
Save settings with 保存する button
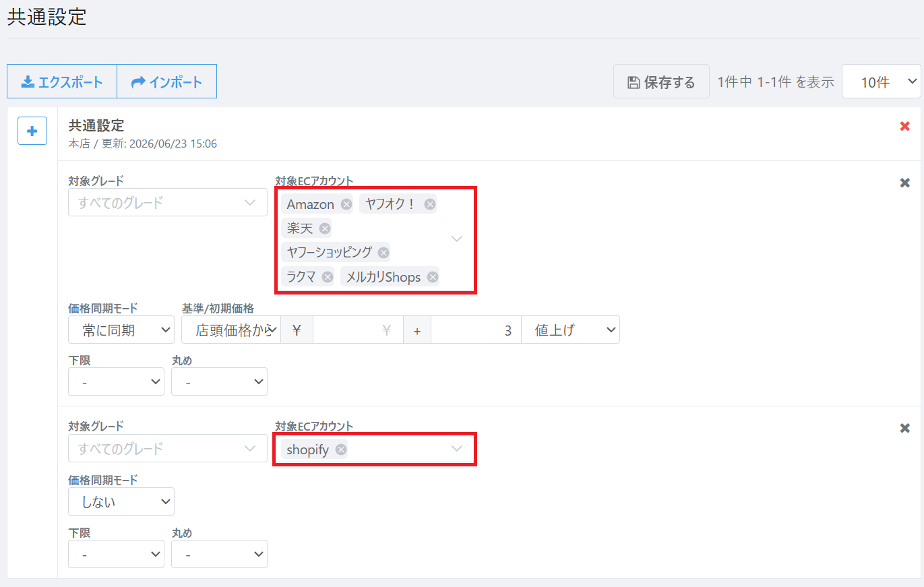(661, 82)
